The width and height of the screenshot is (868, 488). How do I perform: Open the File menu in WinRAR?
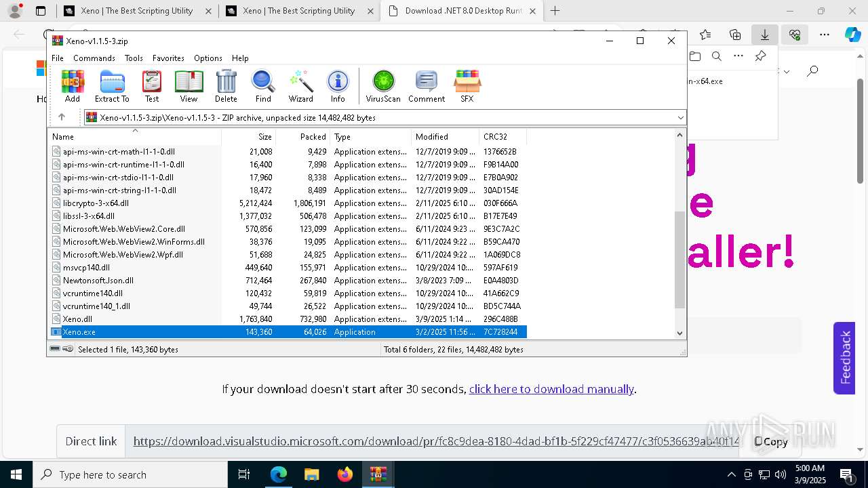point(58,58)
